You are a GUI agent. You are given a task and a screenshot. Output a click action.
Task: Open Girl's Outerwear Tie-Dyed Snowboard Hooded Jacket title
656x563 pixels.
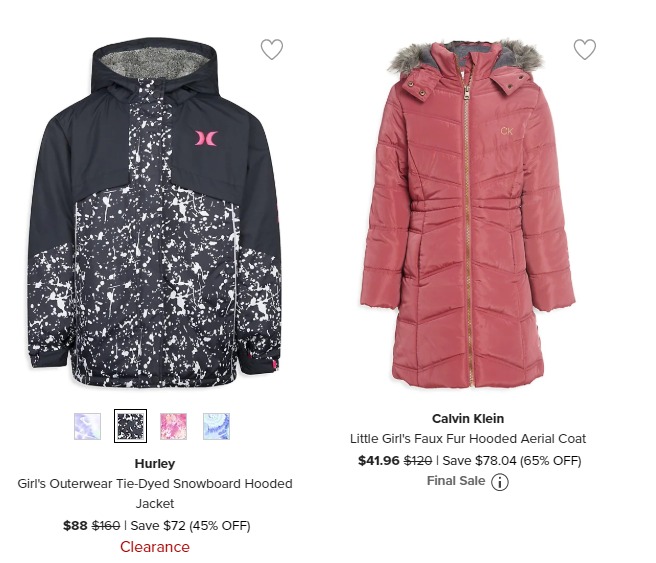pos(155,494)
